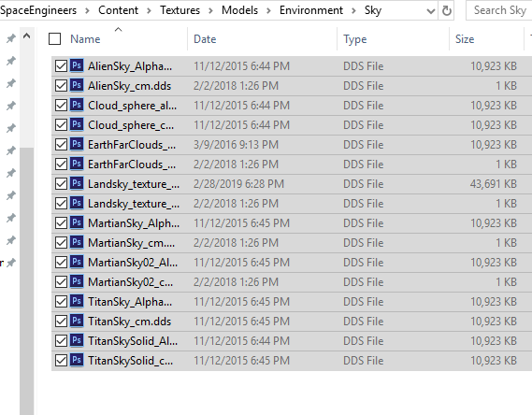Expand the chevron after Environment in breadcrumb
The width and height of the screenshot is (532, 415).
click(353, 11)
